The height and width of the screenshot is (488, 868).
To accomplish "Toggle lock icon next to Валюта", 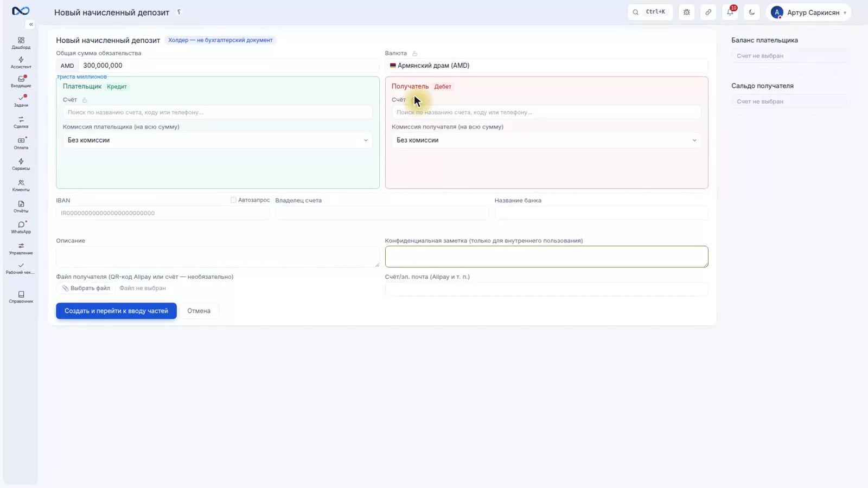I will click(x=415, y=54).
